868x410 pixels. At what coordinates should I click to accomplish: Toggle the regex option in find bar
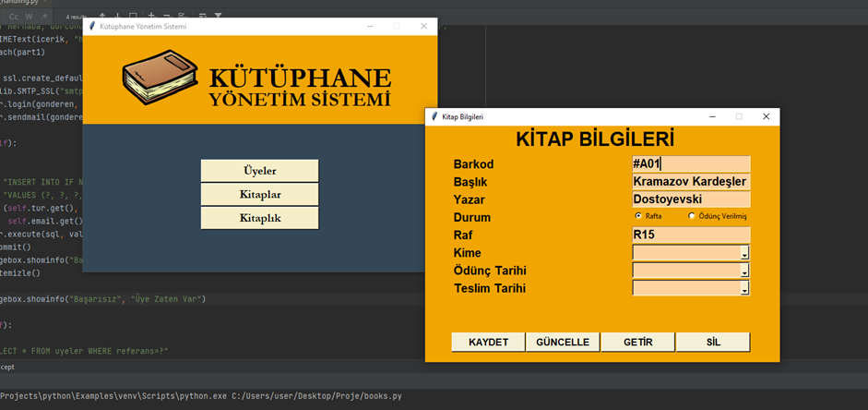(x=44, y=17)
